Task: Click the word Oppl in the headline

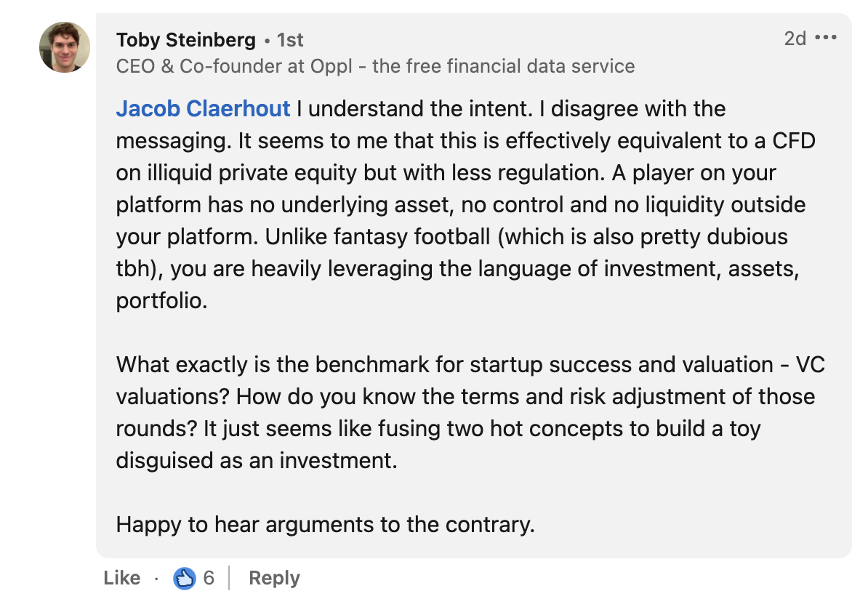Action: point(331,66)
